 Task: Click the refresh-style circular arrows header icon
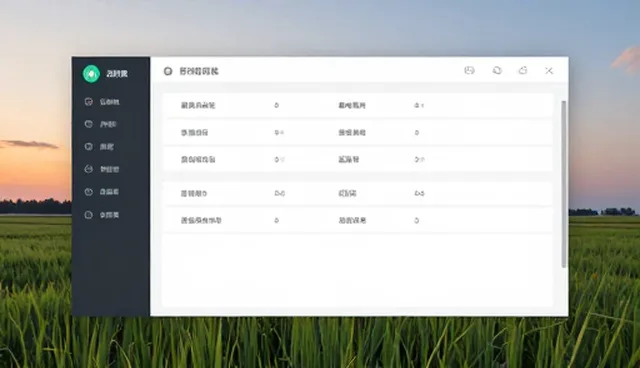coord(497,71)
